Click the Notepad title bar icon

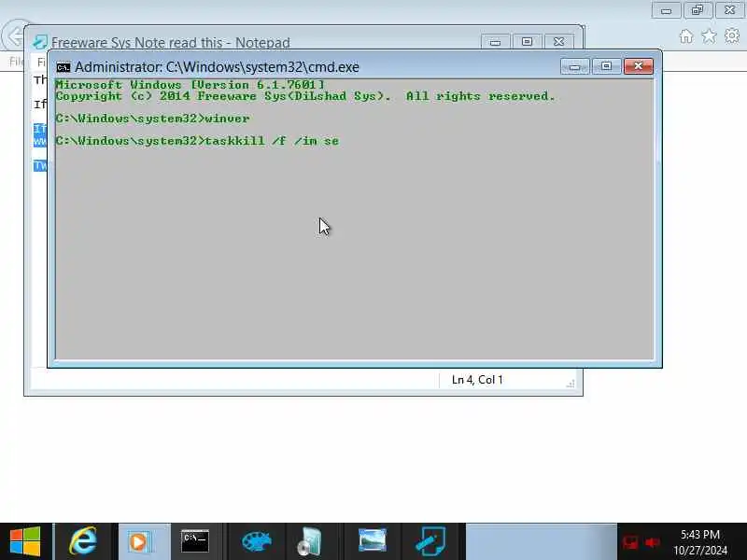point(40,42)
